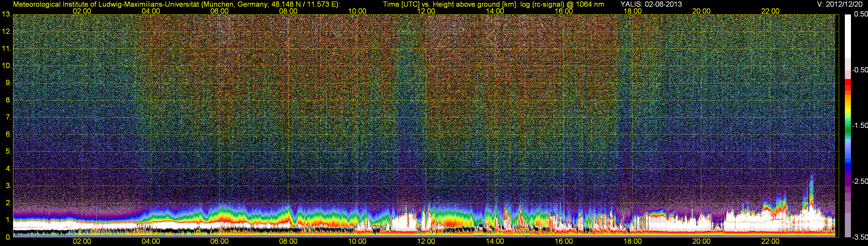Click the 02:00 label on the bottom time axis

click(82, 241)
